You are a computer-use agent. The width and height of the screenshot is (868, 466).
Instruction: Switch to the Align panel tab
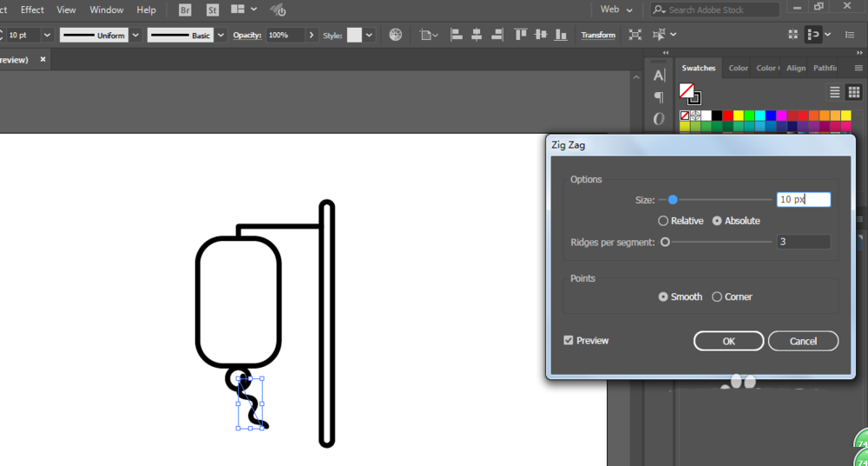pyautogui.click(x=796, y=68)
